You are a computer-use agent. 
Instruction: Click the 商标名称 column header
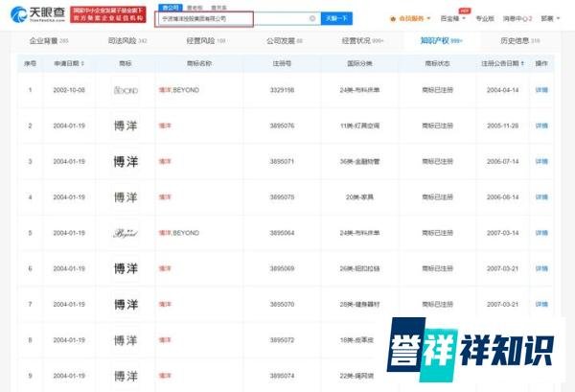click(199, 63)
